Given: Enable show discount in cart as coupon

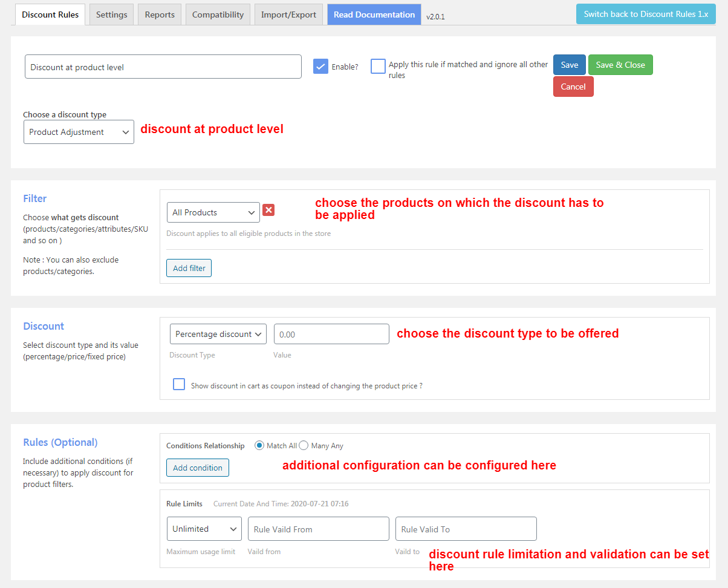Looking at the screenshot, I should click(x=179, y=384).
